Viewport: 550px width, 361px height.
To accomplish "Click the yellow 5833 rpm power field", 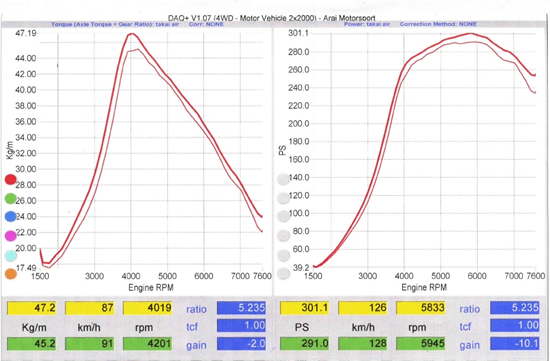I will click(x=421, y=308).
